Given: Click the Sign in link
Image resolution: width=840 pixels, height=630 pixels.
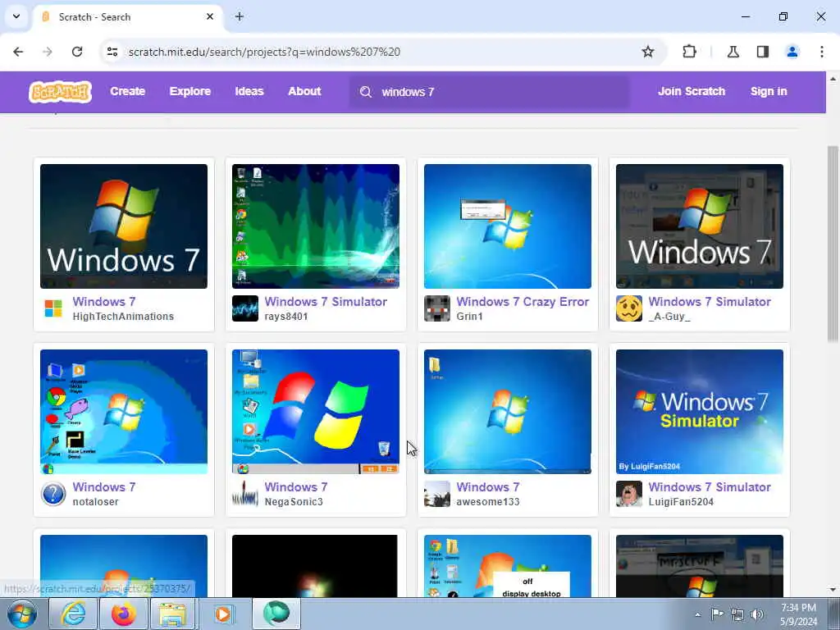Looking at the screenshot, I should pos(769,92).
